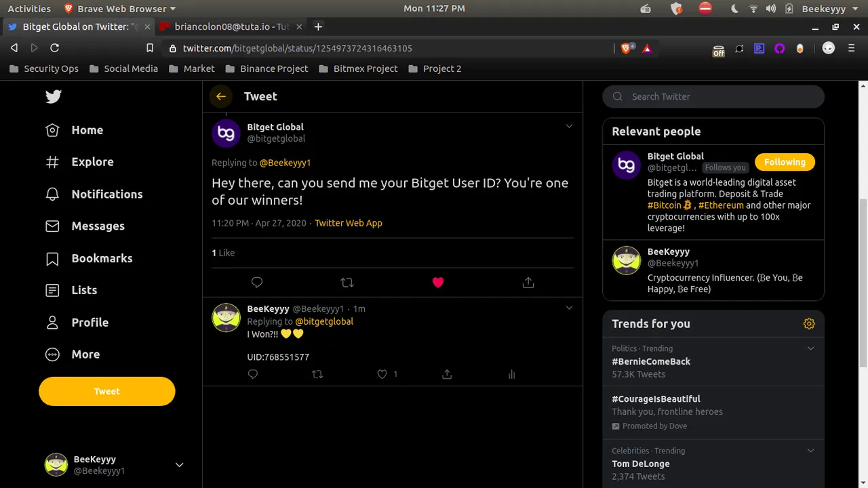Toggle Following button for Bitget Global

pyautogui.click(x=785, y=162)
